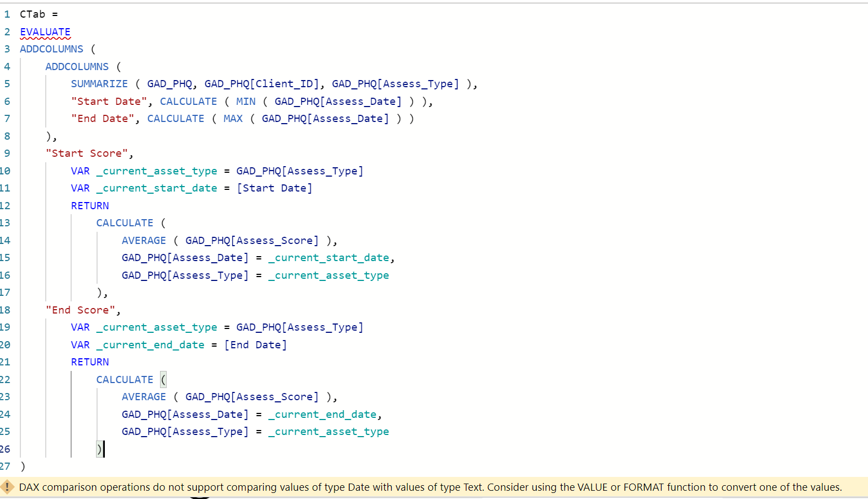
Task: Click the RETURN keyword on line 12
Action: tap(90, 206)
